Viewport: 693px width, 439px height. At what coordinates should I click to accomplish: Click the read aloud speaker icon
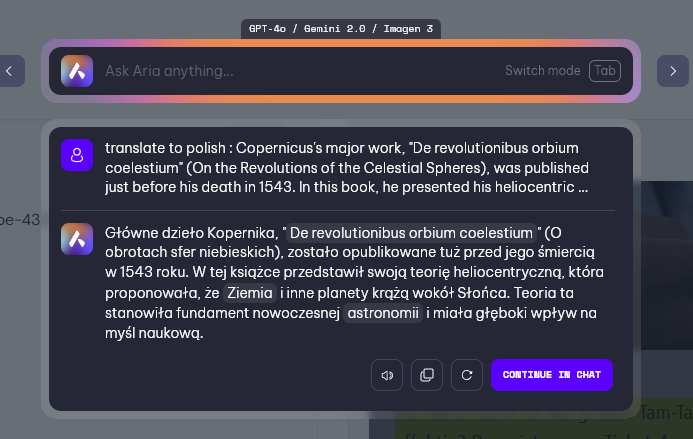pyautogui.click(x=386, y=375)
